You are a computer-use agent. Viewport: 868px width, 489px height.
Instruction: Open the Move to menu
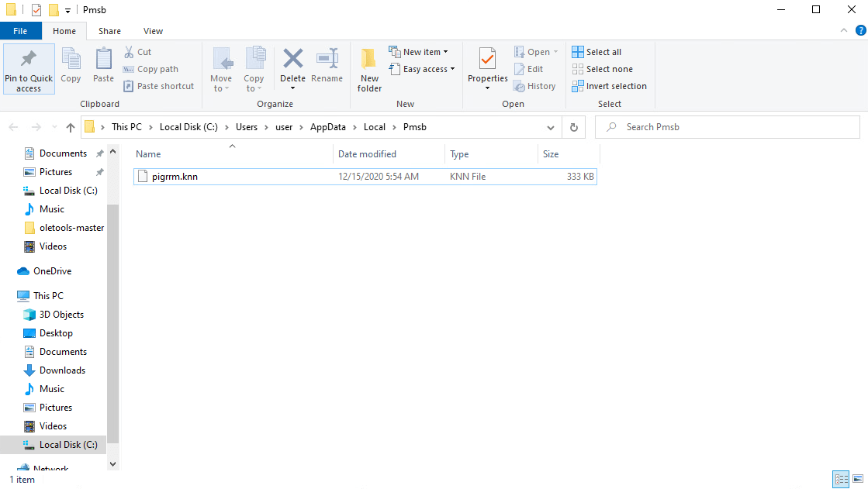click(x=221, y=69)
